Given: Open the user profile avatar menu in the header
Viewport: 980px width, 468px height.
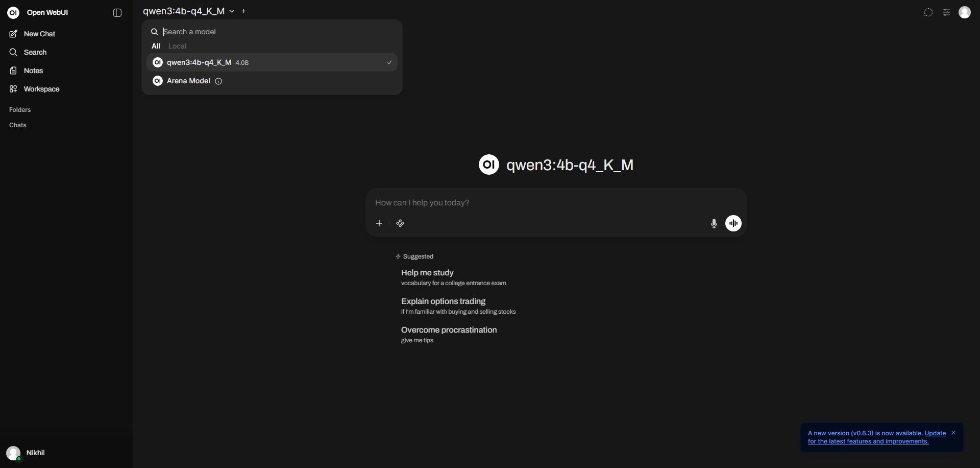Looking at the screenshot, I should pos(965,12).
